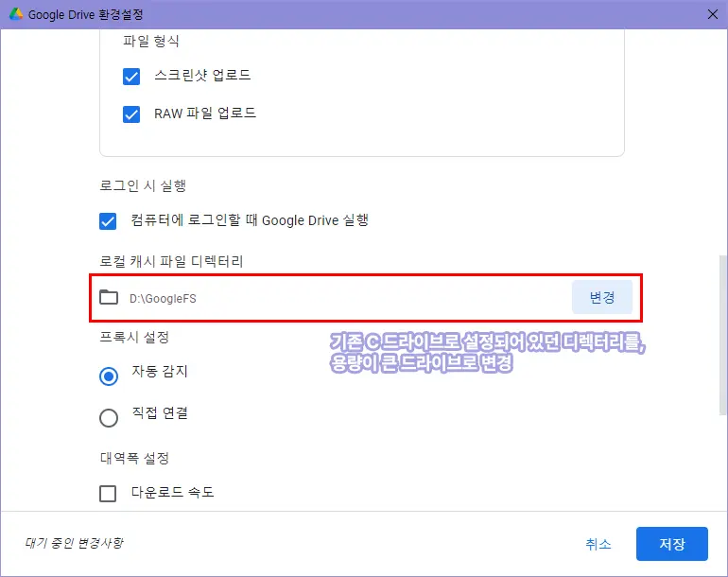Click the 로그인 시 실행 heading
The height and width of the screenshot is (577, 728).
click(143, 185)
